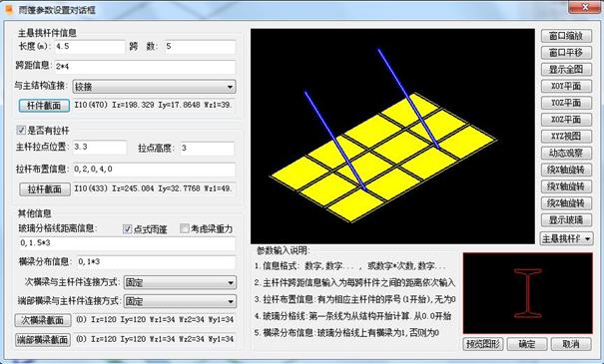This screenshot has width=604, height=364.
Task: Confirm settings with 确定 button
Action: pos(527,344)
